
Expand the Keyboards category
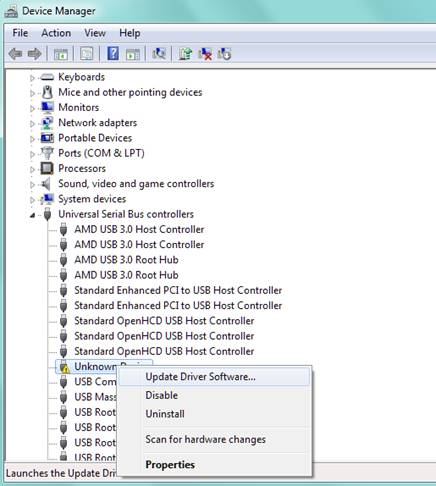[x=32, y=78]
